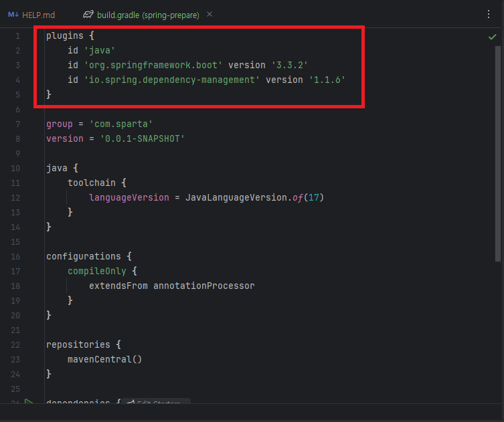Click the 'configurations {' text
The width and height of the screenshot is (504, 422).
(89, 256)
